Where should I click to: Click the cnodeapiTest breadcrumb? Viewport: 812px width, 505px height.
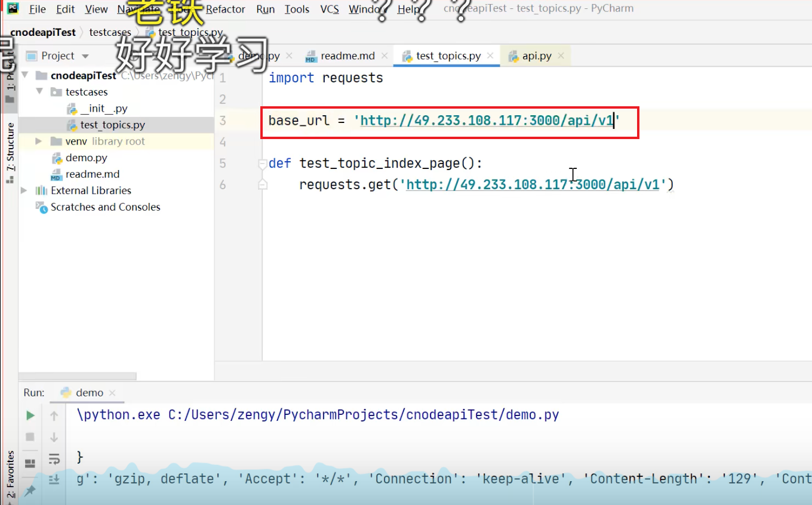pos(43,32)
